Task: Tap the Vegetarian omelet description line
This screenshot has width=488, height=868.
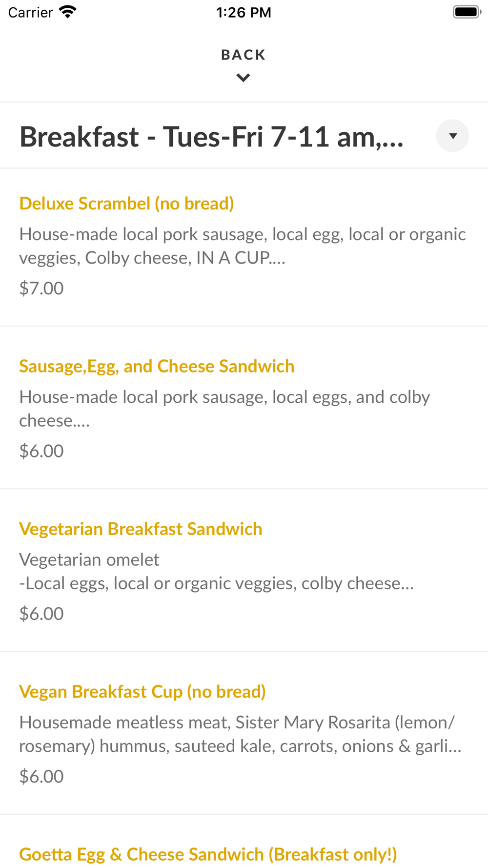Action: (89, 559)
